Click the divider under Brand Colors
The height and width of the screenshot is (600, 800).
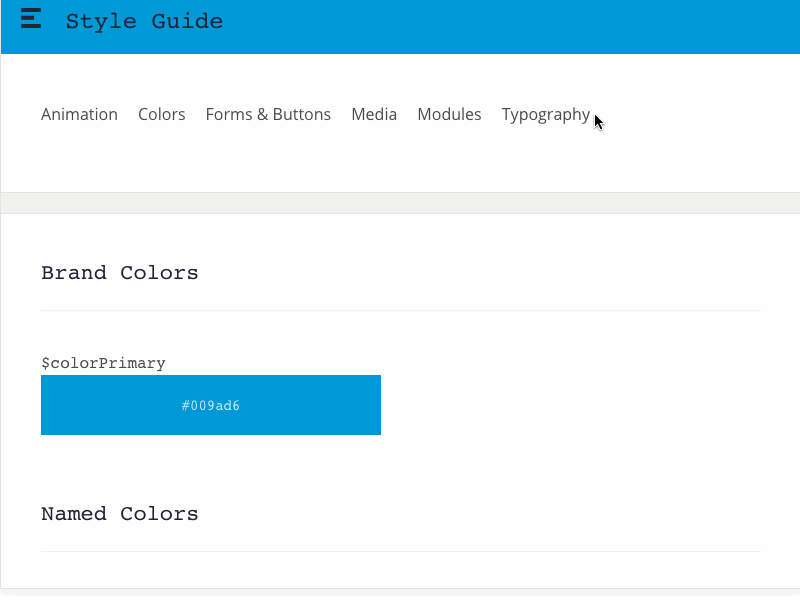pyautogui.click(x=400, y=309)
